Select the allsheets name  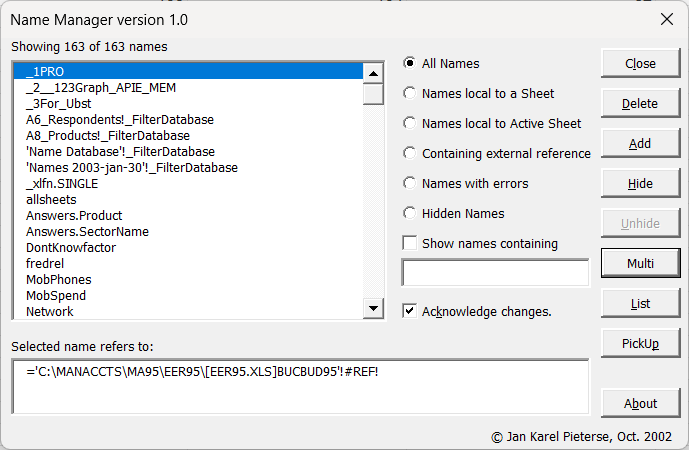[189, 200]
